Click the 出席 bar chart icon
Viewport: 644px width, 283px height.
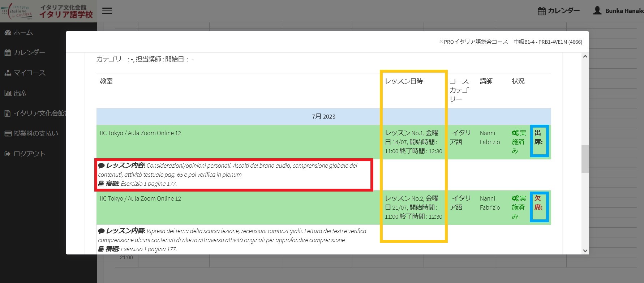[x=8, y=93]
